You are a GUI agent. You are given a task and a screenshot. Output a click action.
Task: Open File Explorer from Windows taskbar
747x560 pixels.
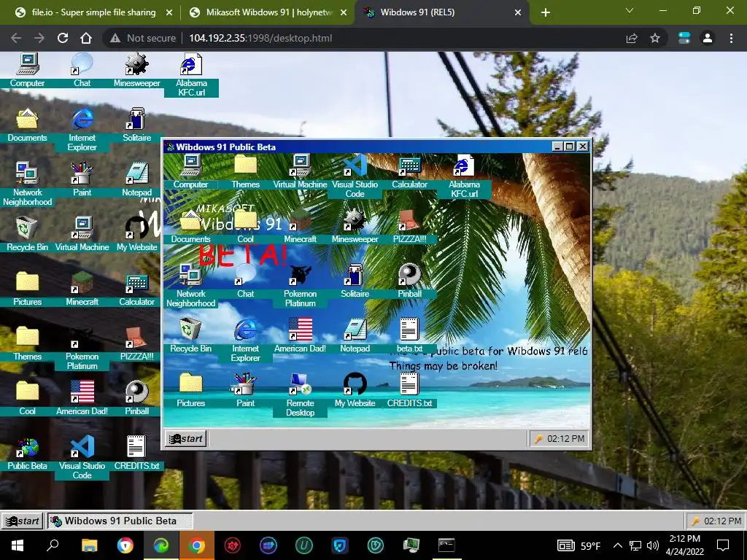pyautogui.click(x=89, y=545)
